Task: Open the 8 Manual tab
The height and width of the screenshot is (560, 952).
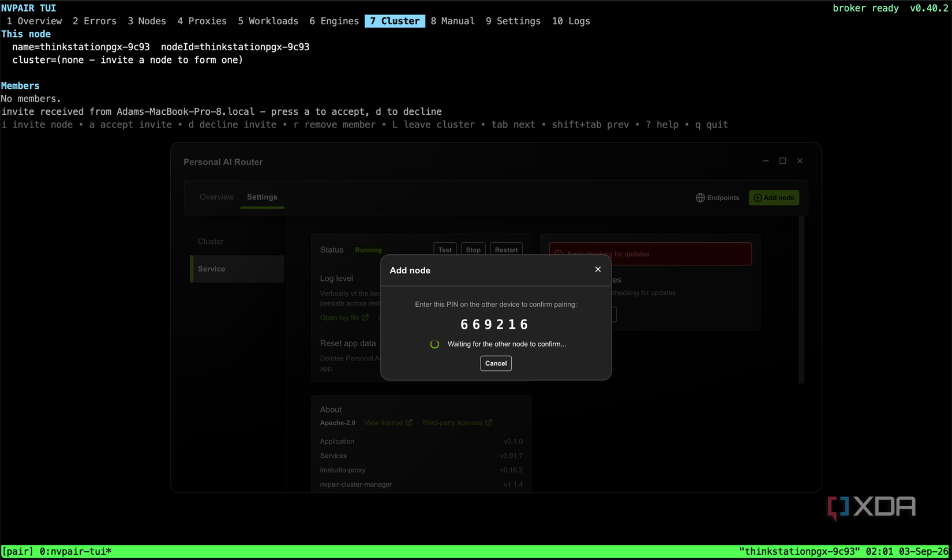Action: (452, 21)
